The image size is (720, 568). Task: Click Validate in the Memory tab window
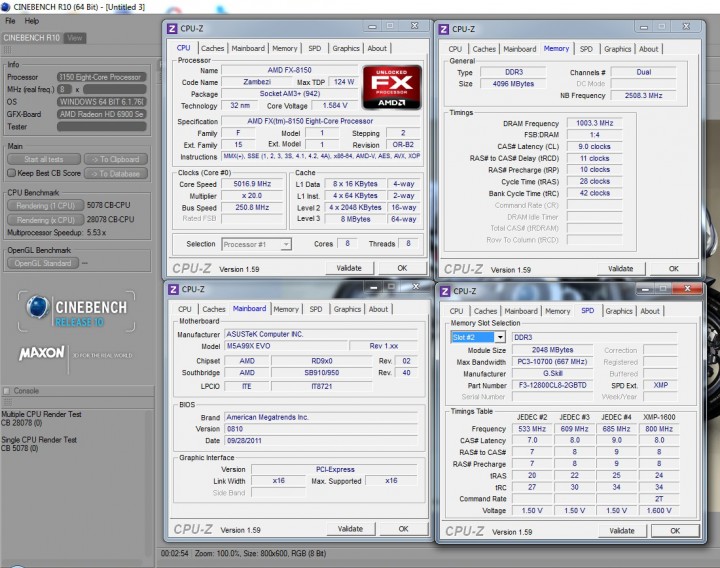620,269
